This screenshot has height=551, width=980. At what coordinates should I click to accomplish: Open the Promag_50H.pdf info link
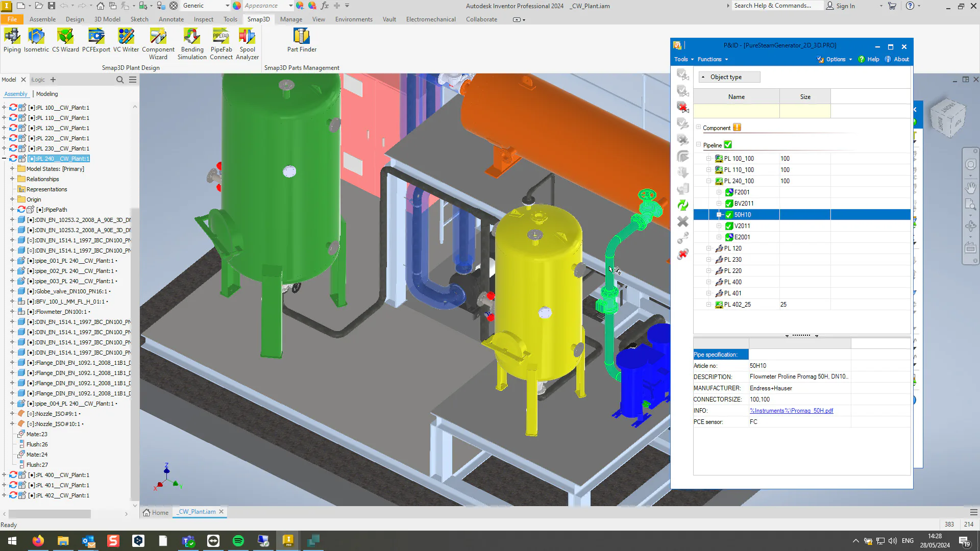pos(791,411)
